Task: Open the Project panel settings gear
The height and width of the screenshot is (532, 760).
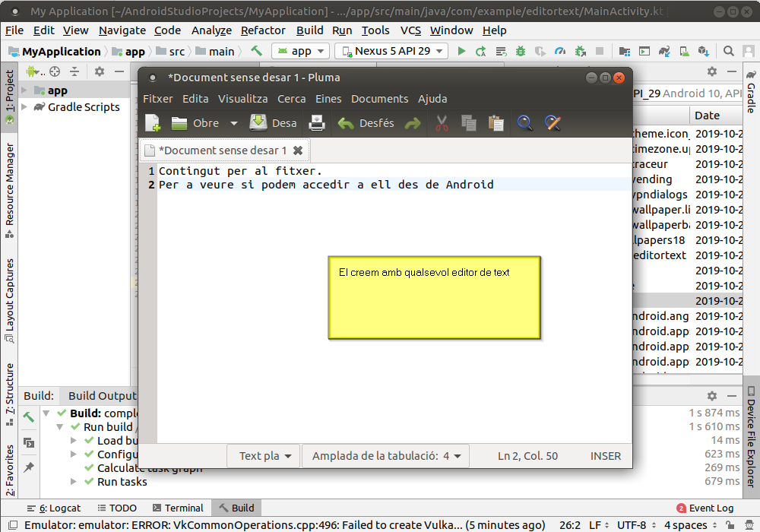Action: (100, 71)
